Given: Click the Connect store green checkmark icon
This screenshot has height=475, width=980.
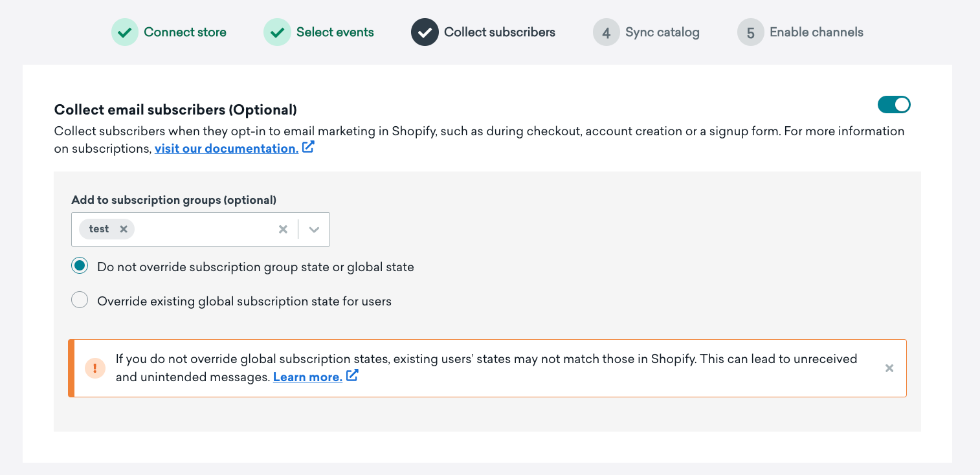Looking at the screenshot, I should pyautogui.click(x=125, y=32).
